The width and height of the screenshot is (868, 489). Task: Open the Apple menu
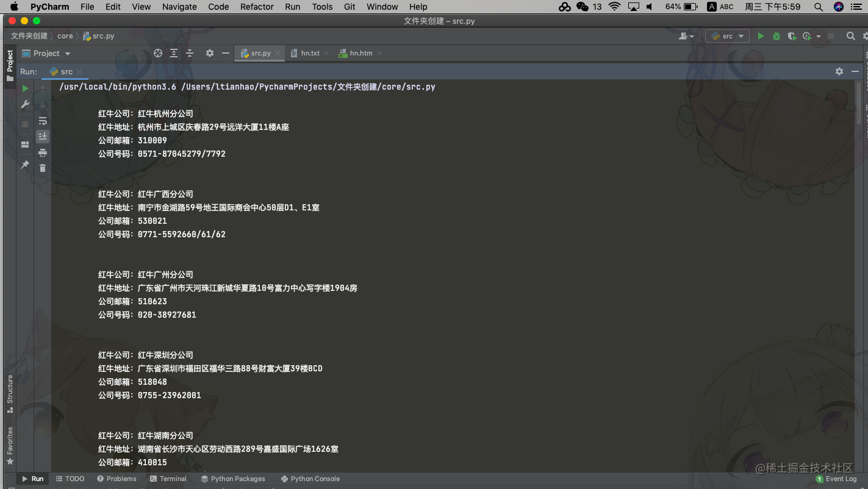click(14, 7)
